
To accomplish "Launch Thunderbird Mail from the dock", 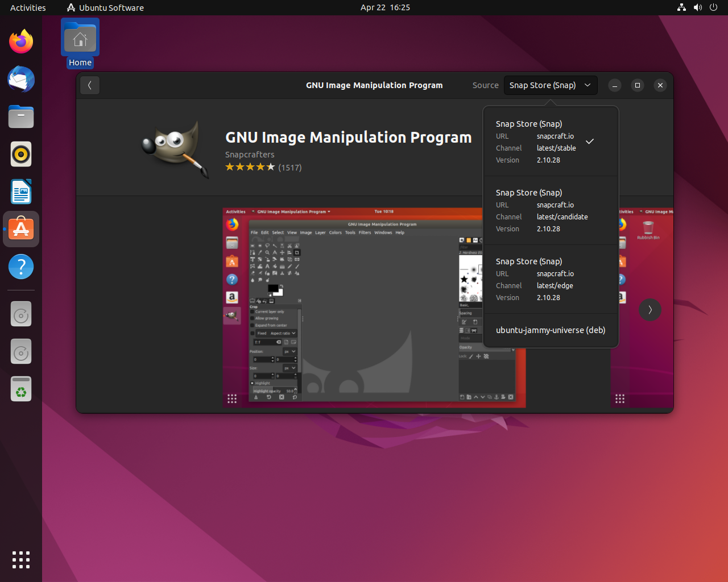I will [x=21, y=79].
